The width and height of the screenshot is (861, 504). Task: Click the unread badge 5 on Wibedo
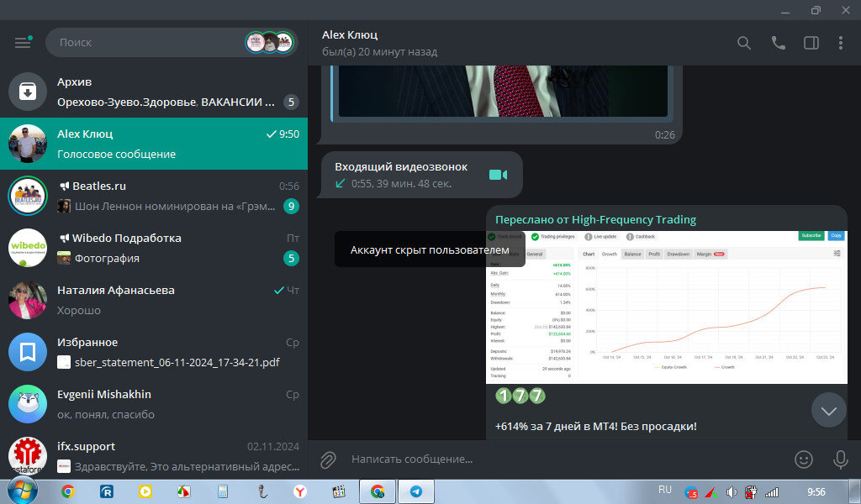(291, 259)
